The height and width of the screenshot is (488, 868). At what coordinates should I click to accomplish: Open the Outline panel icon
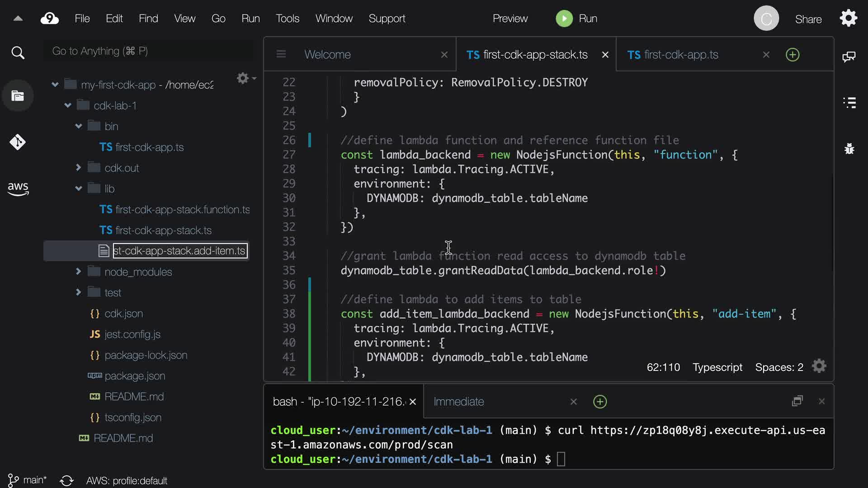849,103
